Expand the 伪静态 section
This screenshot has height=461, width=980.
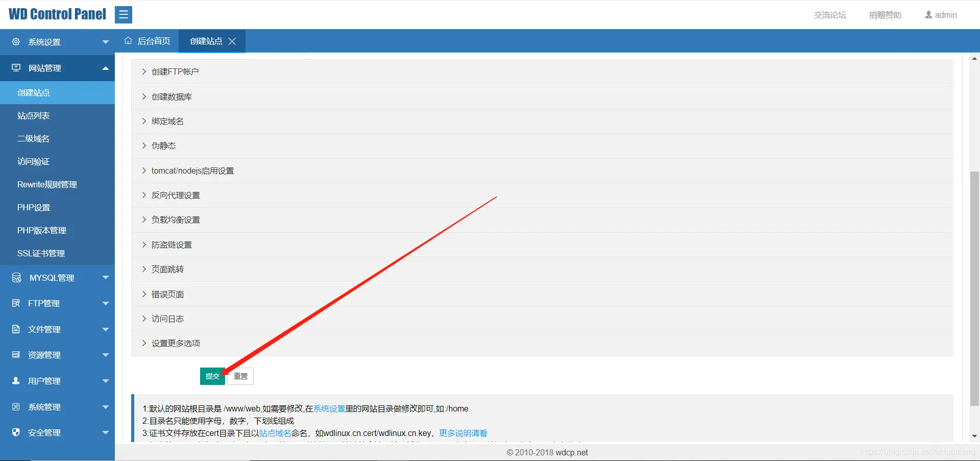pyautogui.click(x=542, y=146)
